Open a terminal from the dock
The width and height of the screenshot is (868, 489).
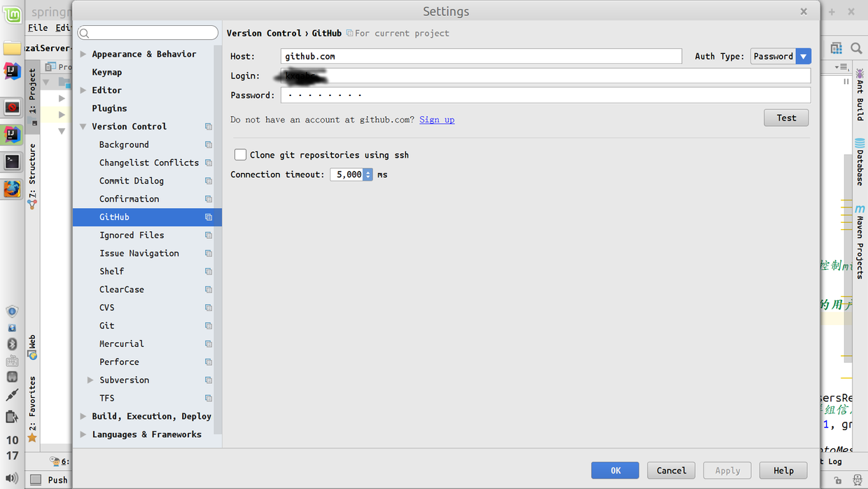click(12, 162)
